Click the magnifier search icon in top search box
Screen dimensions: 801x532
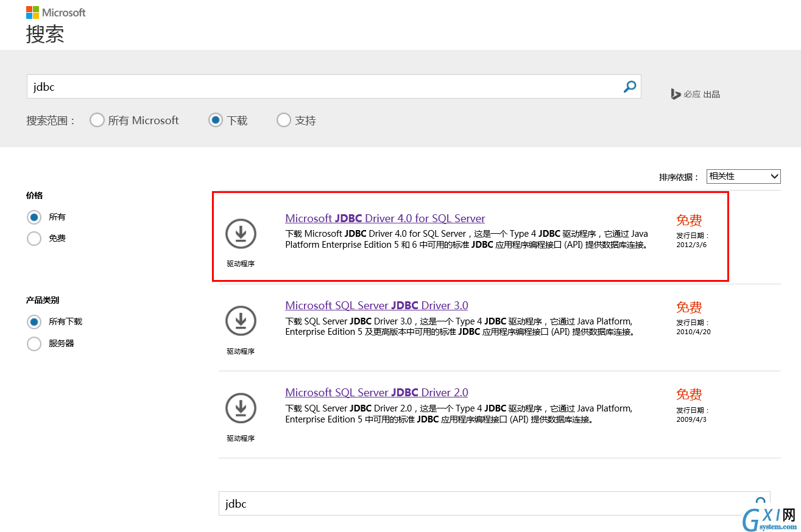coord(630,87)
